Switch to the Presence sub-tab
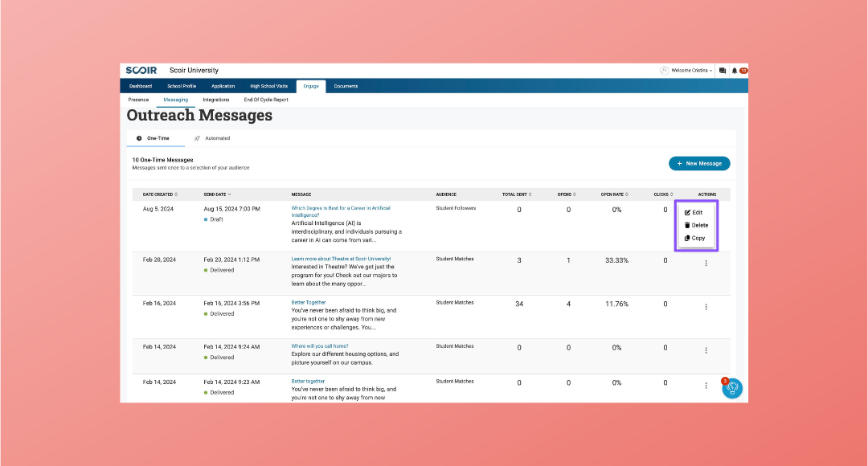The image size is (868, 466). pyautogui.click(x=138, y=100)
